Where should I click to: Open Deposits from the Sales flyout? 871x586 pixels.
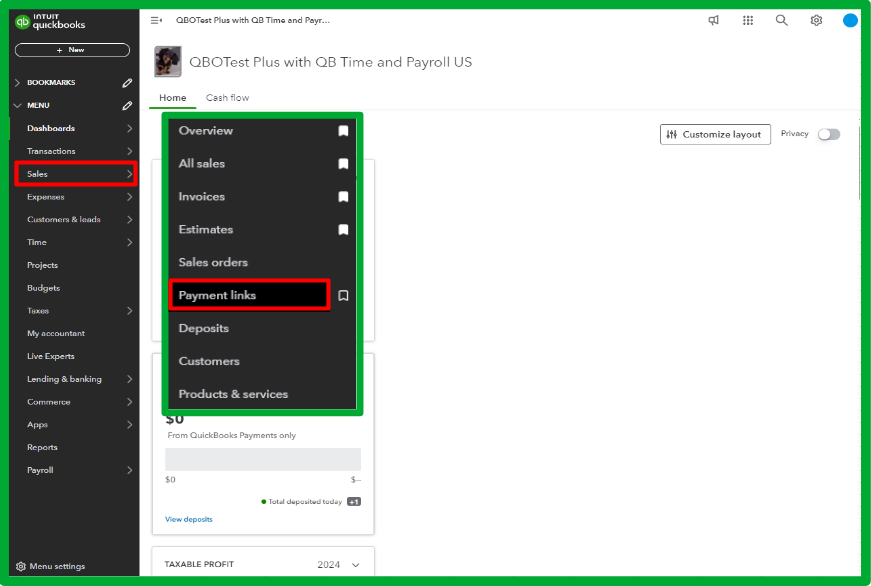(x=203, y=328)
